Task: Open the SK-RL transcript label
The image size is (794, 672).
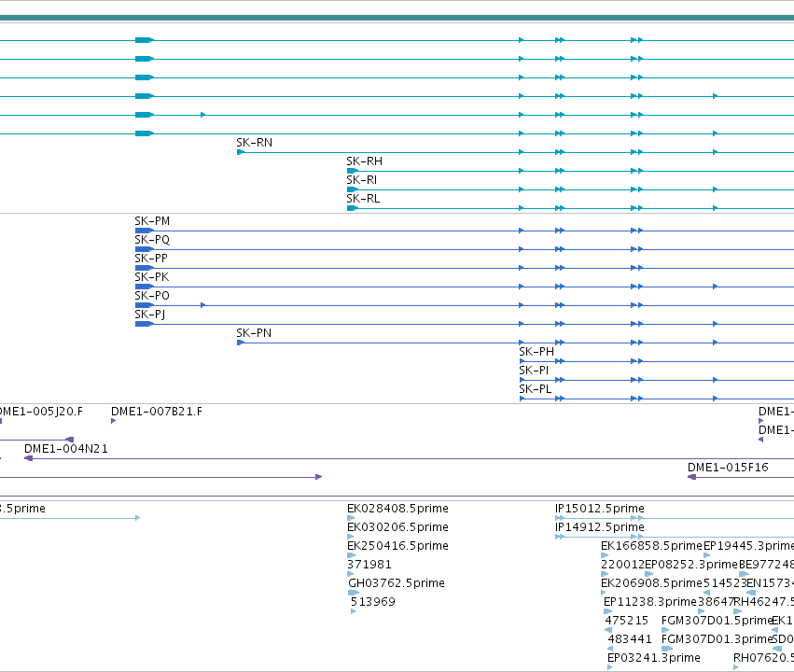Action: pos(363,199)
